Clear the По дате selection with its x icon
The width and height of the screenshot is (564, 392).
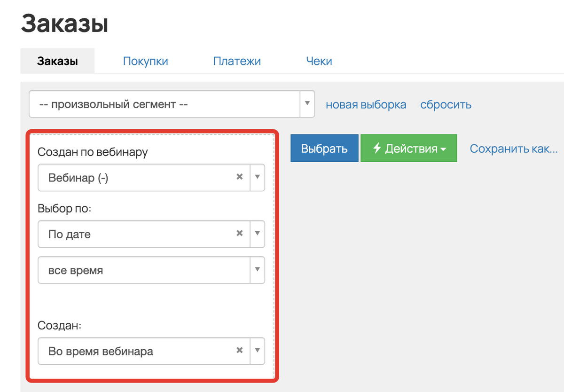(239, 233)
